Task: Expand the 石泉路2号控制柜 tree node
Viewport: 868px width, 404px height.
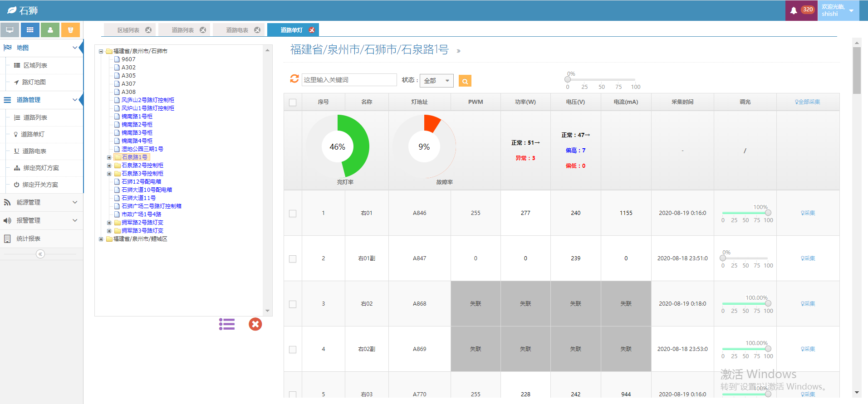Action: pos(109,165)
